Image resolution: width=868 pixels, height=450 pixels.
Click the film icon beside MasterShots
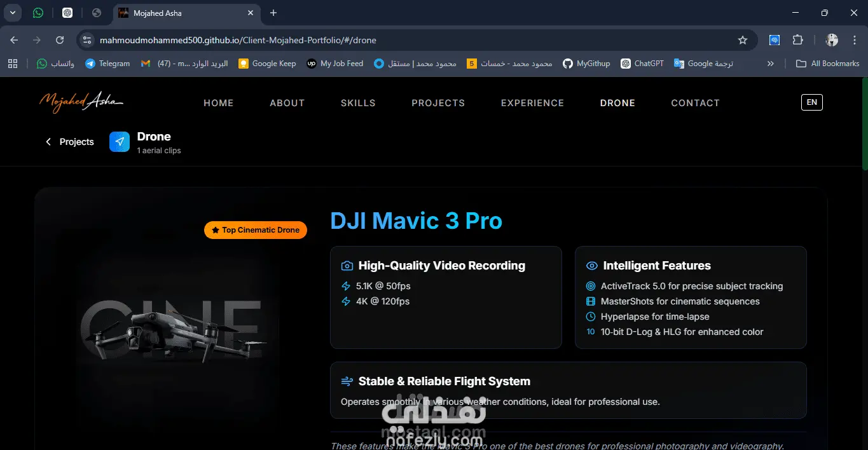591,301
